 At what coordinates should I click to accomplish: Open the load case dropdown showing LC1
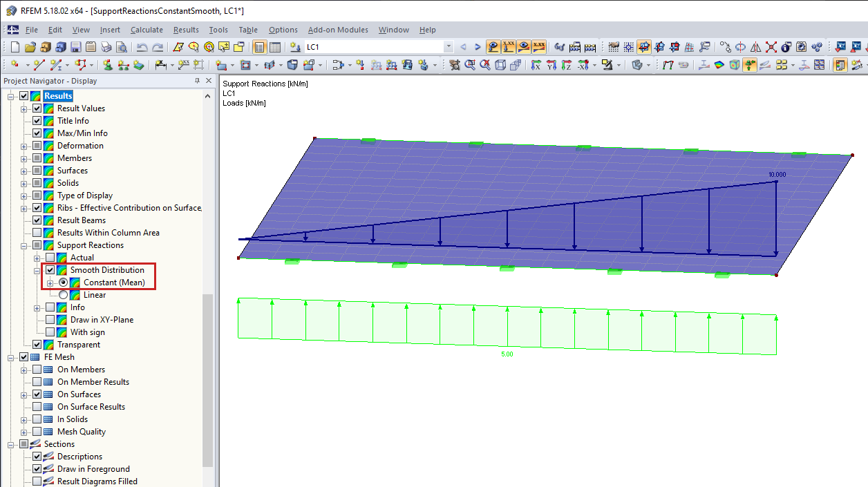click(x=448, y=46)
